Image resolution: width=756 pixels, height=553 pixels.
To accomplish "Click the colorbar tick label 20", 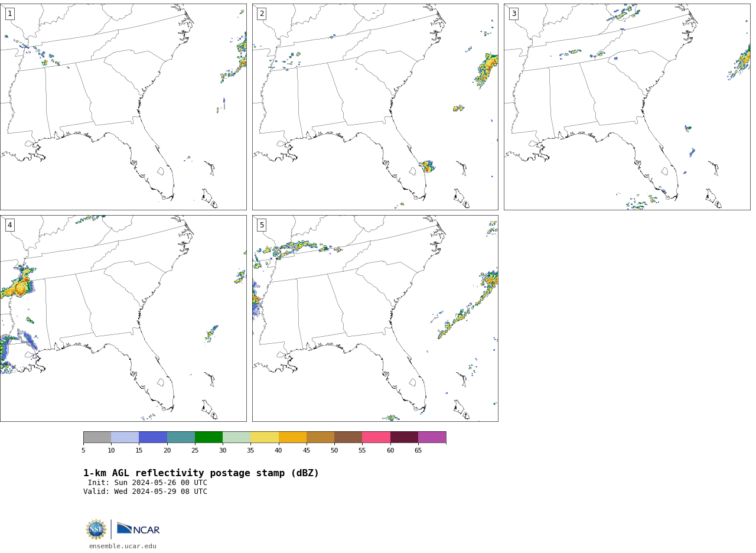I will point(167,451).
